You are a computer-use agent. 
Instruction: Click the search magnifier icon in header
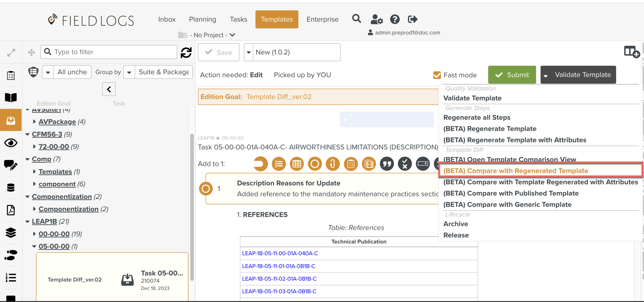click(x=357, y=19)
